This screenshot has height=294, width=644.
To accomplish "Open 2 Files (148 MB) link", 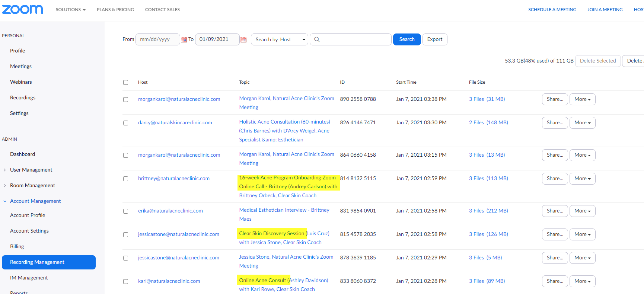I will point(488,122).
